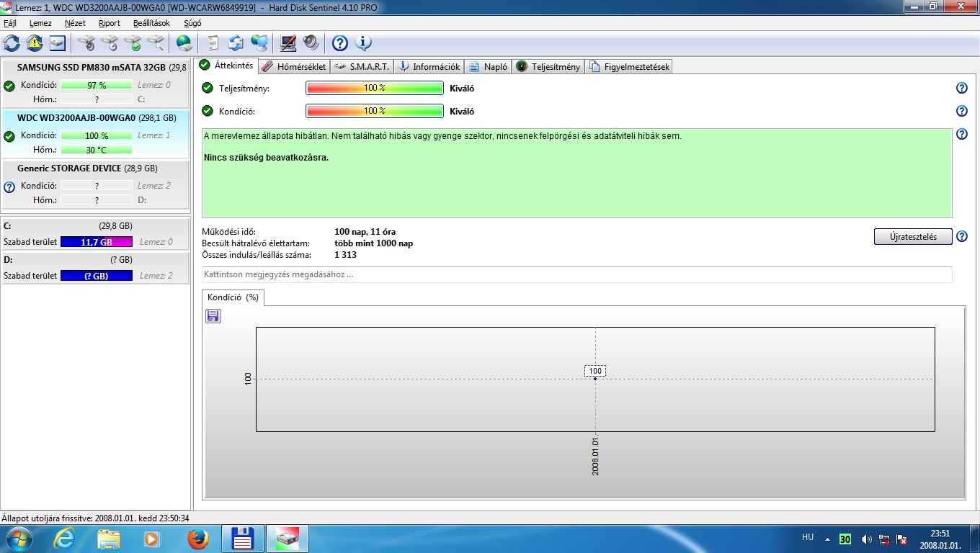Click the unknown status icon on Generic STORAGE DEVICE

pyautogui.click(x=9, y=187)
